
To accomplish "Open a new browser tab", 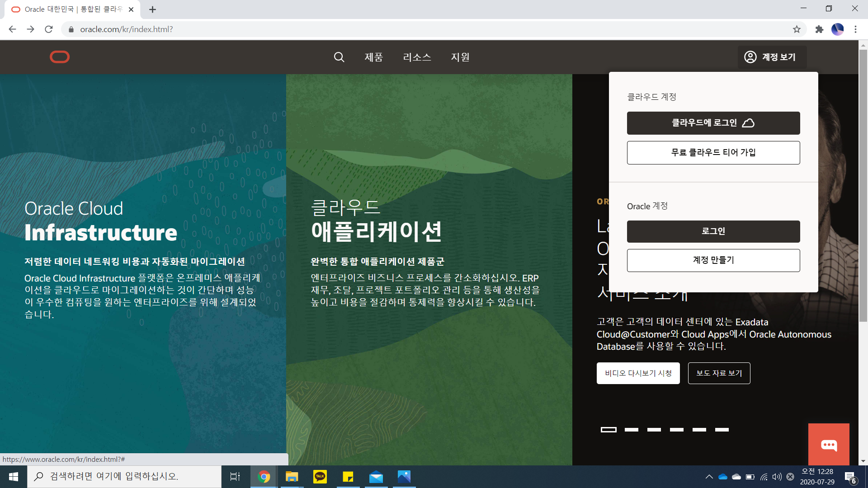I will pyautogui.click(x=153, y=9).
